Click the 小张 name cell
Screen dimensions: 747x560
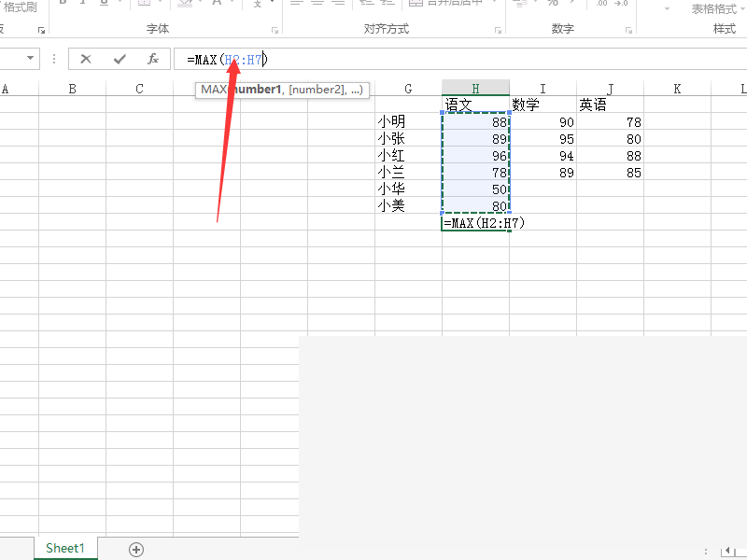[x=408, y=138]
